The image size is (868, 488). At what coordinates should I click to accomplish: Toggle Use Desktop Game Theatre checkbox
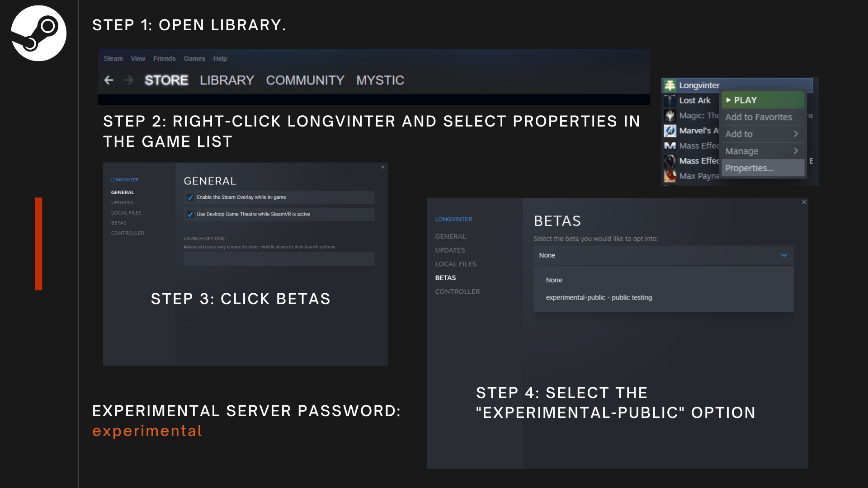click(x=190, y=214)
